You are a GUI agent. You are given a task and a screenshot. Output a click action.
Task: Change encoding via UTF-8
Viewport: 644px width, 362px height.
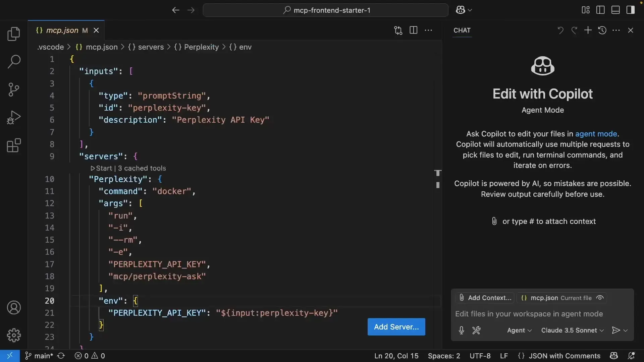pos(480,356)
